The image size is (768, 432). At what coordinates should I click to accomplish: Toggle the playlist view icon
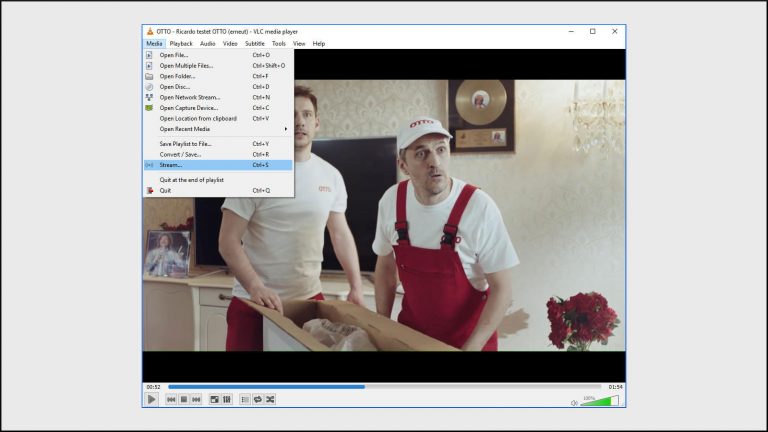click(245, 400)
